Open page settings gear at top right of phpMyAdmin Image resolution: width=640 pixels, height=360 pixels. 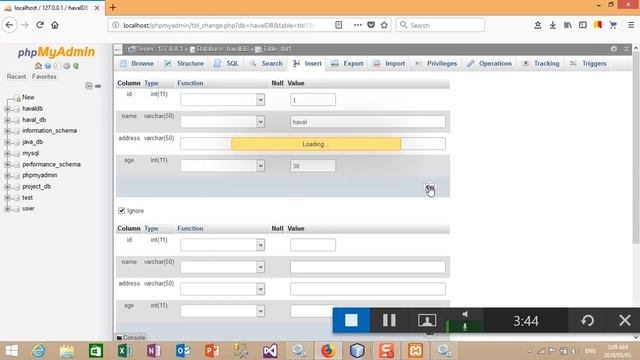(614, 49)
